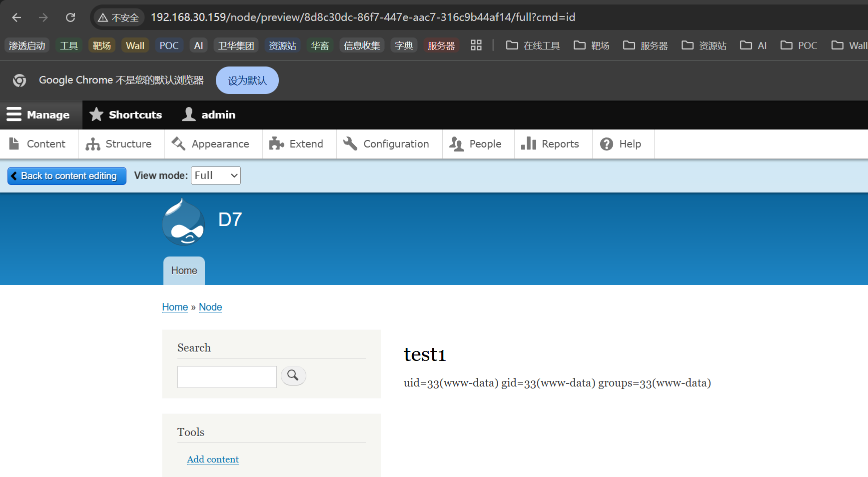Screen dimensions: 868x477
Task: Click the hamburger Manage icon
Action: [14, 114]
